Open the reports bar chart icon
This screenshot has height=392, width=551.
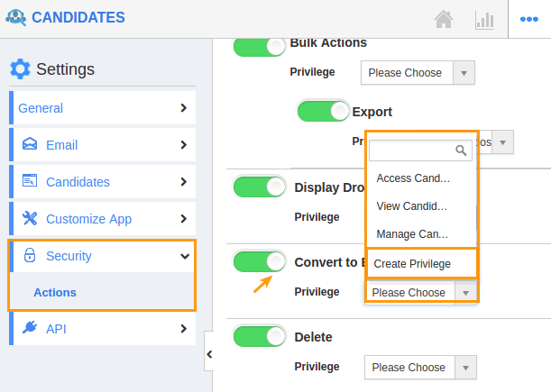coord(484,20)
